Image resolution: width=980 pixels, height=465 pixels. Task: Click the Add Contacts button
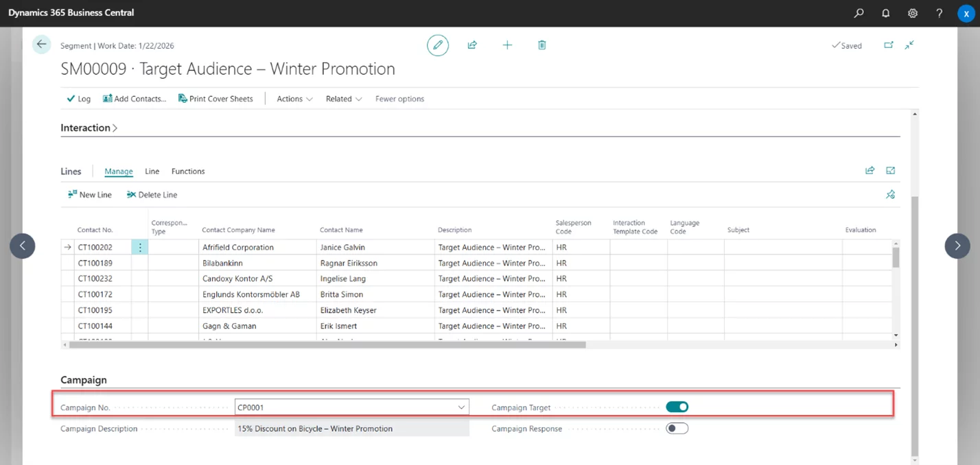pyautogui.click(x=135, y=99)
